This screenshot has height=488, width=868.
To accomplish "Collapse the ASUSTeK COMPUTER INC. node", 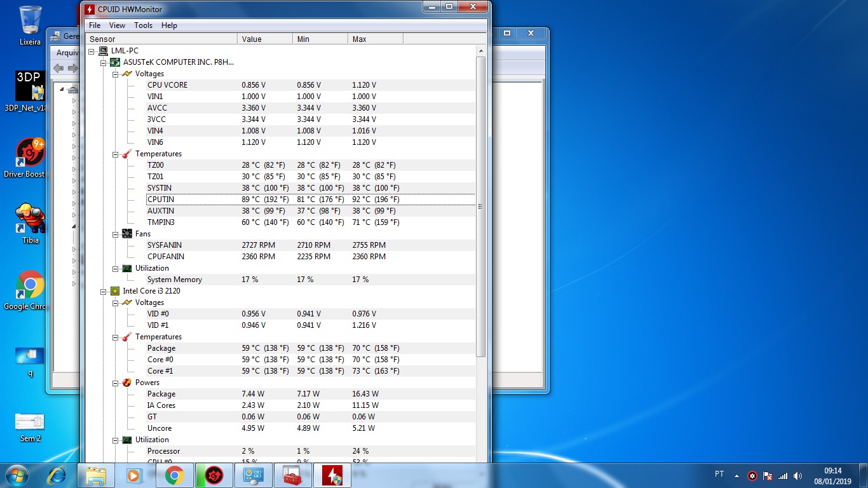I will (x=104, y=62).
